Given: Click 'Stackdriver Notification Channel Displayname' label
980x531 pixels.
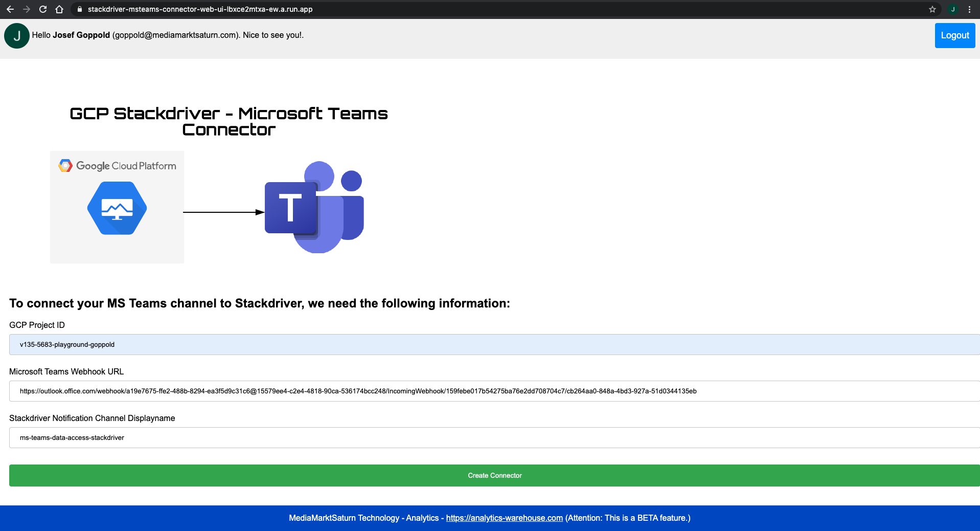Looking at the screenshot, I should point(92,418).
